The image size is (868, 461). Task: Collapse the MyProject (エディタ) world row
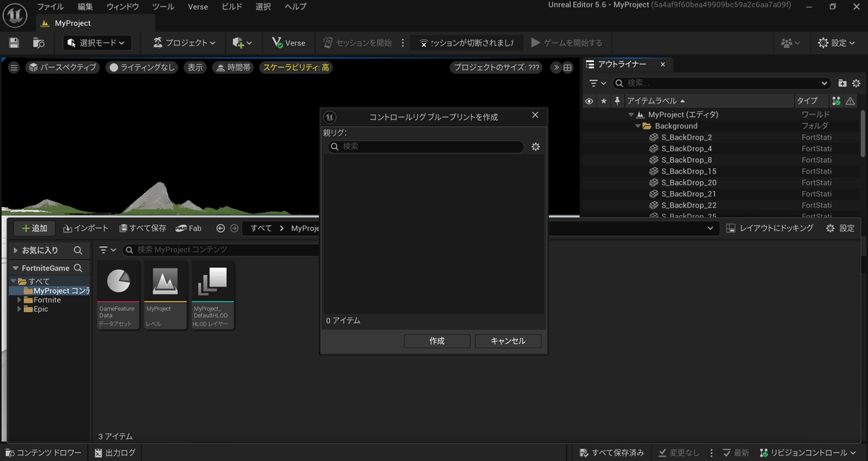tap(631, 114)
